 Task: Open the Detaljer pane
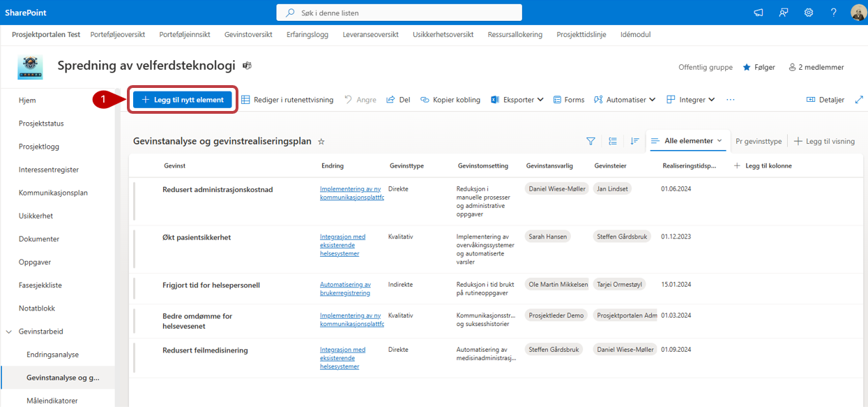click(x=825, y=100)
